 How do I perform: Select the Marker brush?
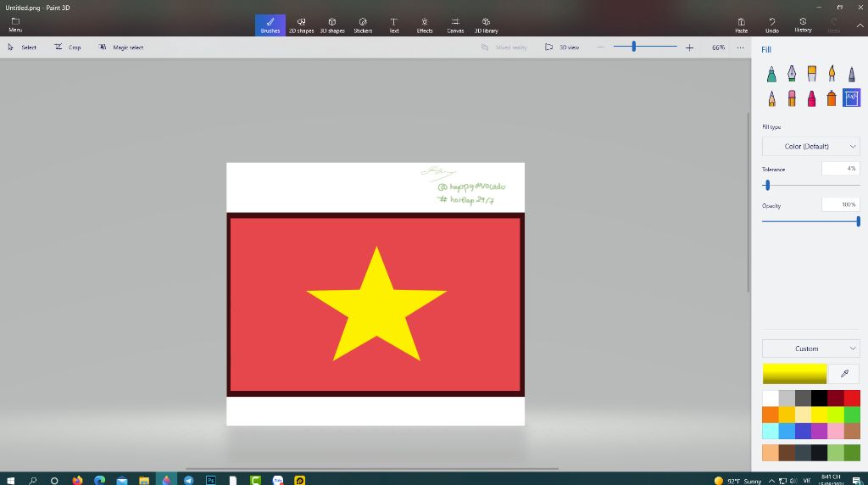(x=771, y=74)
